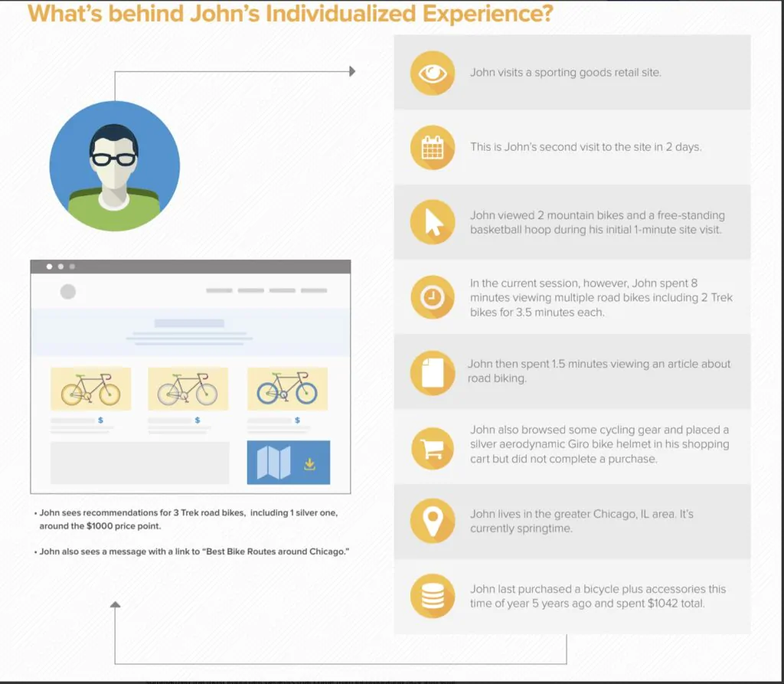Click the dollar sign under blue bike
784x684 pixels.
click(298, 420)
